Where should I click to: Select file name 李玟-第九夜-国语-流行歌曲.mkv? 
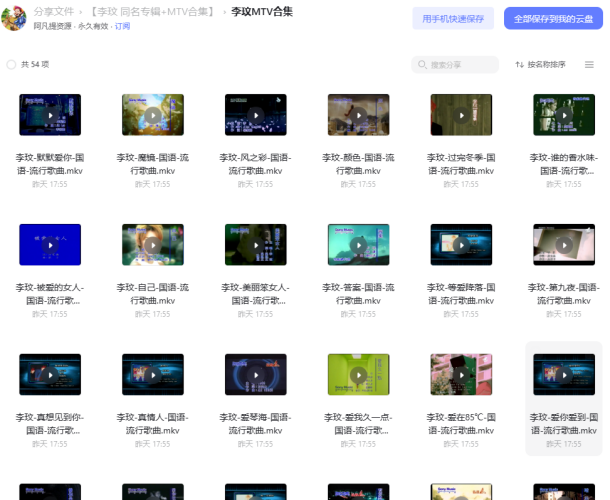[x=564, y=294]
